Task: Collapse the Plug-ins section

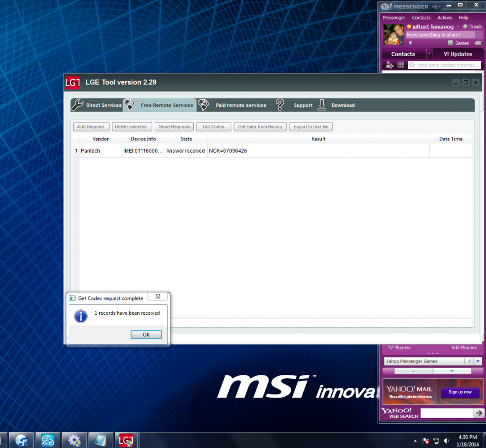Action: pyautogui.click(x=399, y=347)
